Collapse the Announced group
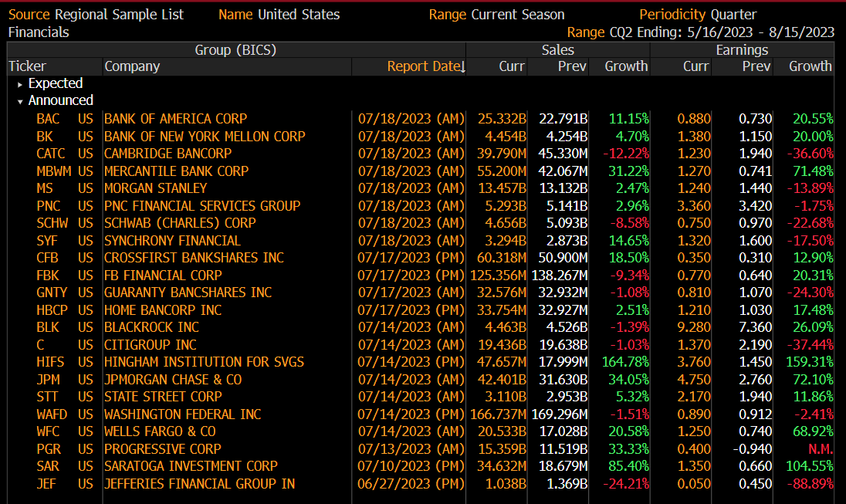The height and width of the screenshot is (504, 846). [20, 100]
